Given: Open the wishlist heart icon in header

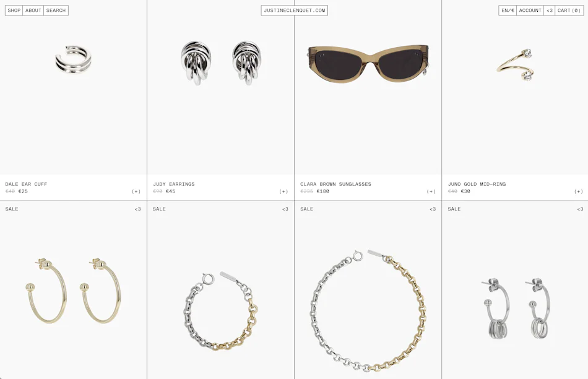Looking at the screenshot, I should pos(550,11).
